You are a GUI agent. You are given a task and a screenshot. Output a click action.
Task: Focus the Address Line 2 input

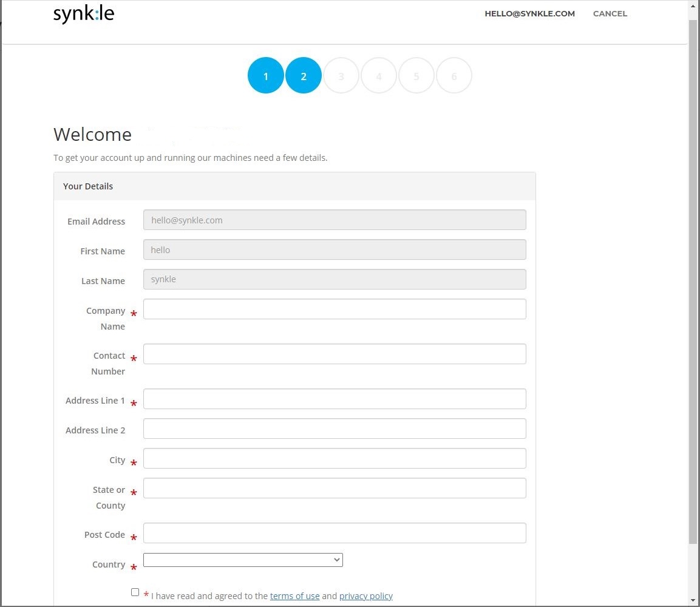tap(335, 429)
